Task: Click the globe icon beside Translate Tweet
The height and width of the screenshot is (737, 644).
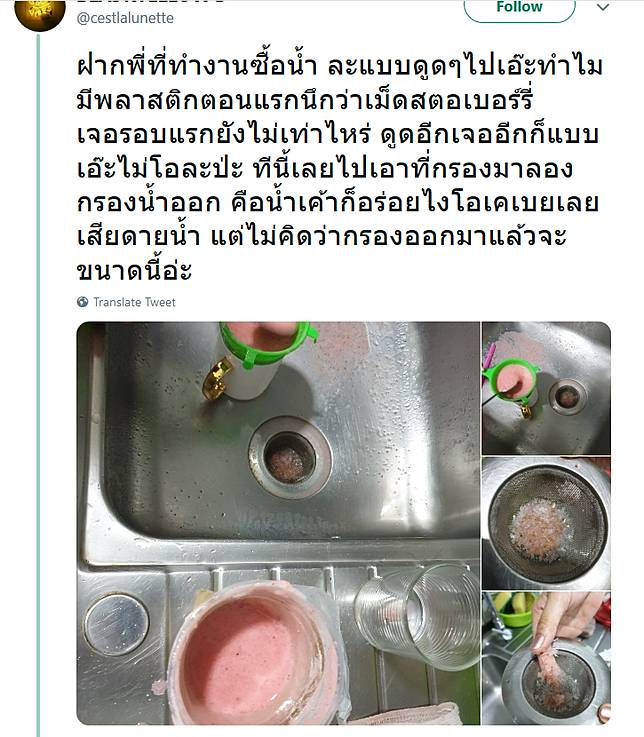Action: (83, 302)
